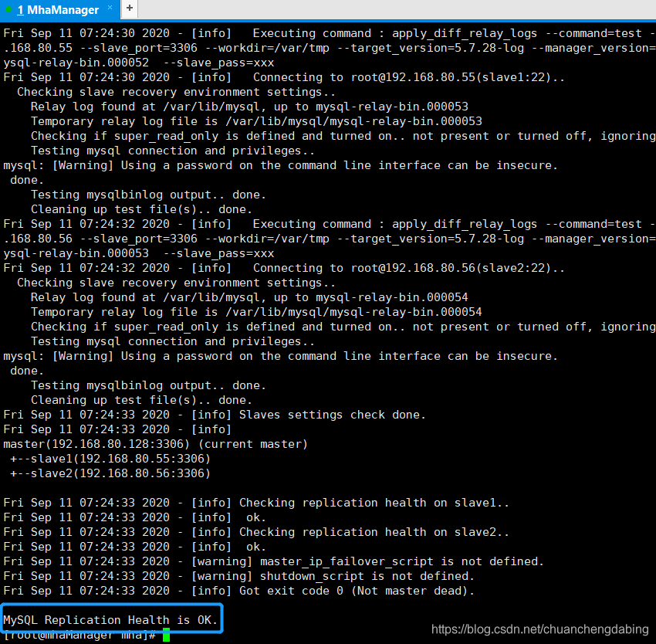Click 'Connecting to root@192.168.80.55(slave1:22)..' line
This screenshot has width=656, height=644.
click(284, 77)
